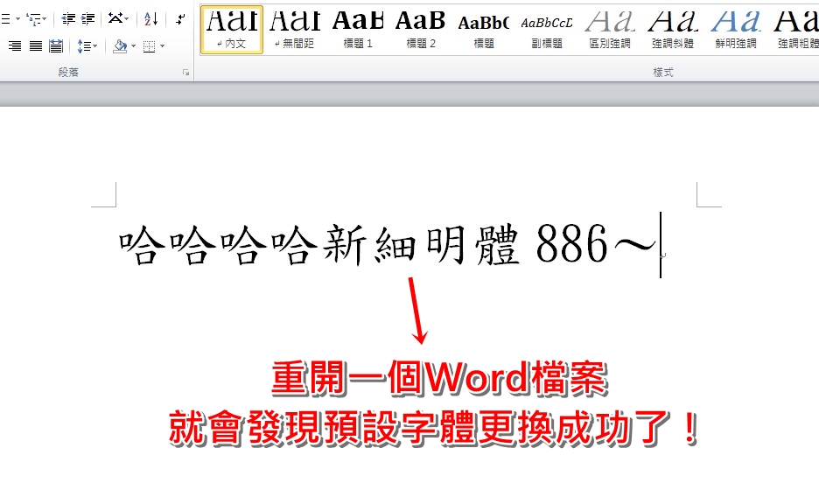Screen dimensions: 819x504
Task: Select the 強調斜體 style
Action: click(x=673, y=30)
